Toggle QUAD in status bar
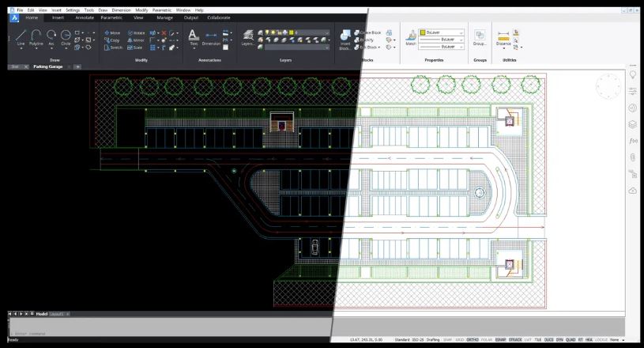 (x=571, y=340)
